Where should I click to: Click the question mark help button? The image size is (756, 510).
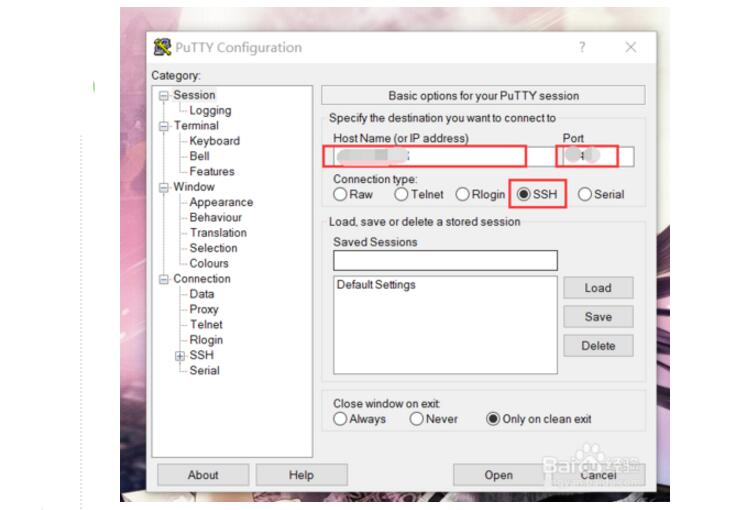(x=582, y=47)
